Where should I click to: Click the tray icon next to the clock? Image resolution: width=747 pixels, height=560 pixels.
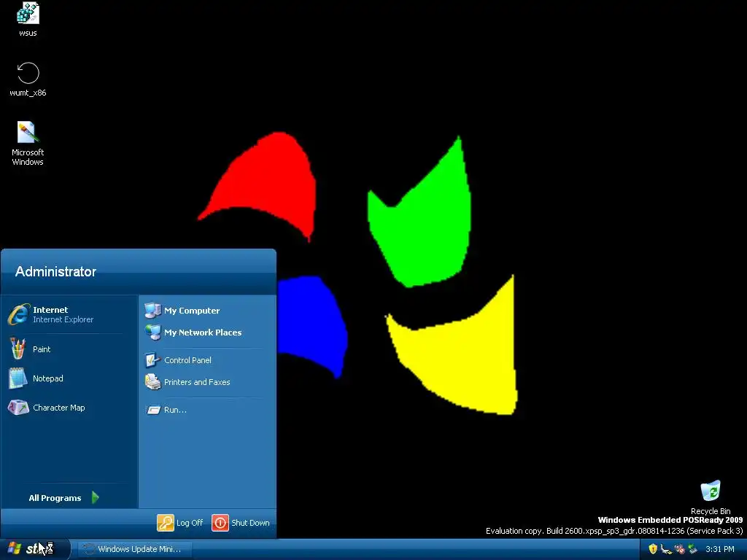(x=692, y=549)
